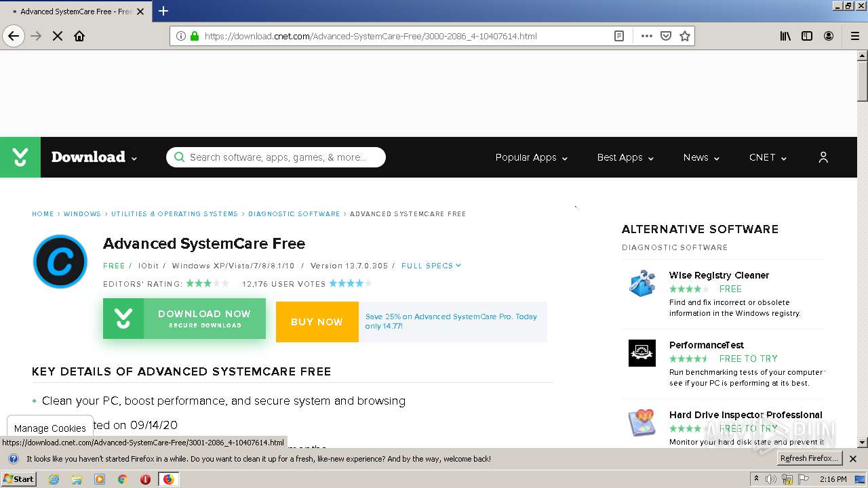Screen dimensions: 868x488
Task: View the green padlock connection details
Action: [195, 36]
